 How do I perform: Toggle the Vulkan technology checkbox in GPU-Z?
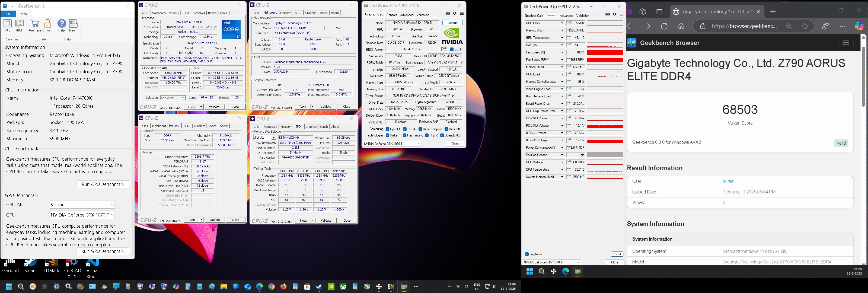click(x=388, y=136)
